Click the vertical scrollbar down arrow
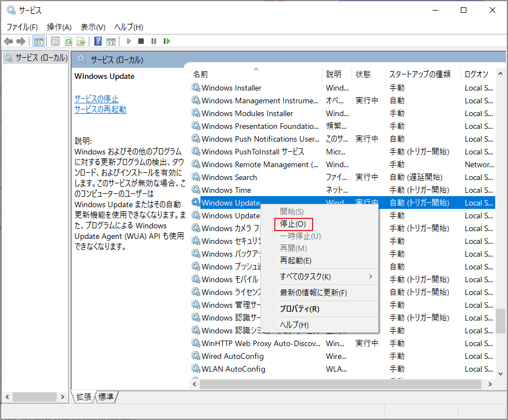 (501, 374)
